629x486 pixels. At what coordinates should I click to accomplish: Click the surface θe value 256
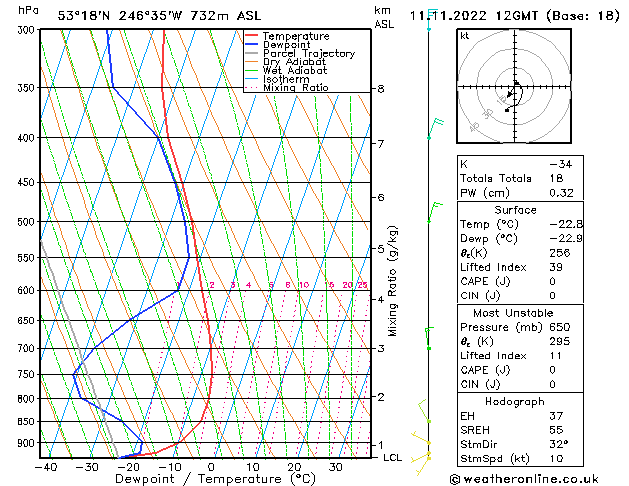(560, 253)
